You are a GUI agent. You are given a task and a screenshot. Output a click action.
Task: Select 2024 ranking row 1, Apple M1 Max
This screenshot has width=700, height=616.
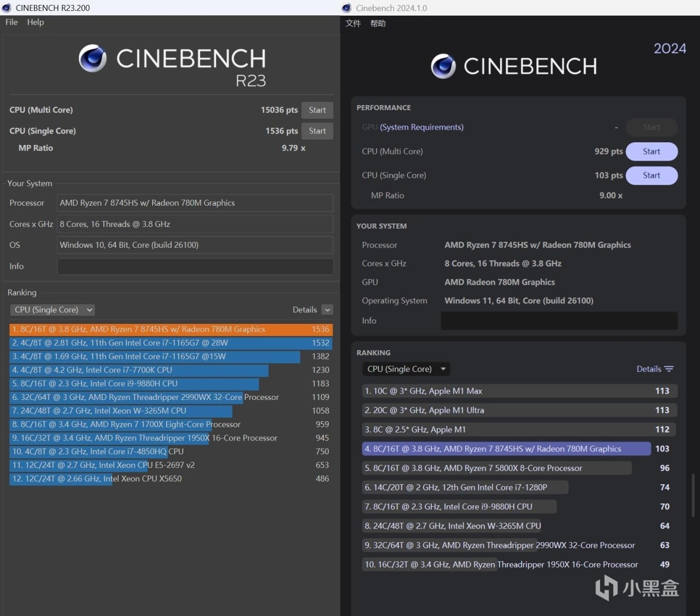coord(520,391)
